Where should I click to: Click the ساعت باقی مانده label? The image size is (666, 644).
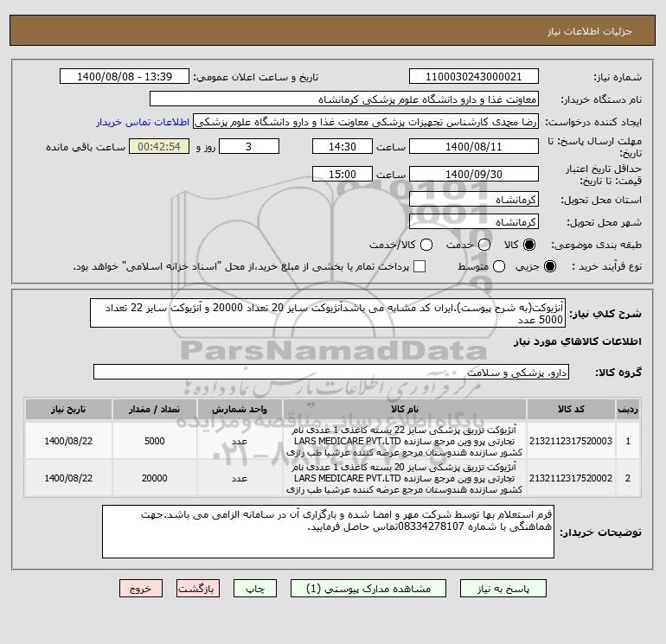pos(86,147)
